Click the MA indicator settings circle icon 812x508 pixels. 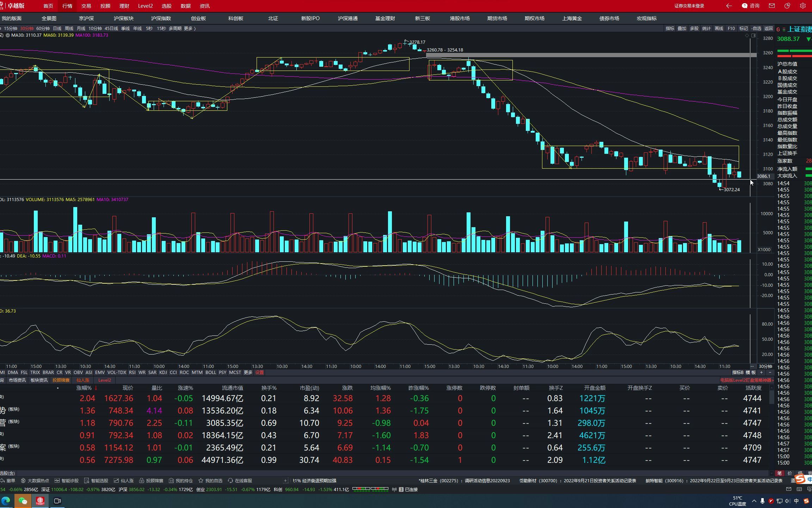(7, 35)
